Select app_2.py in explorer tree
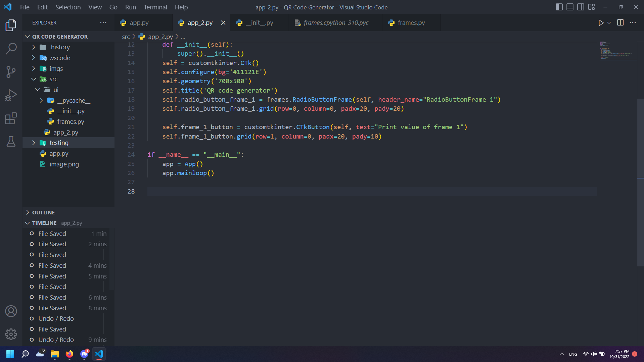This screenshot has width=644, height=362. [x=65, y=132]
